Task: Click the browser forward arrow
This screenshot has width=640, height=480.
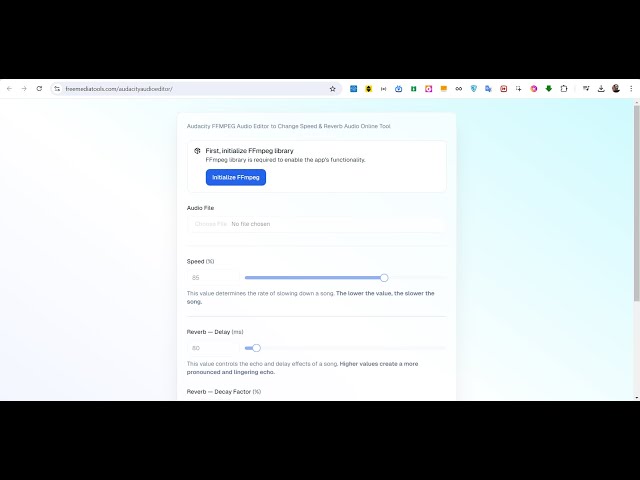Action: (24, 88)
